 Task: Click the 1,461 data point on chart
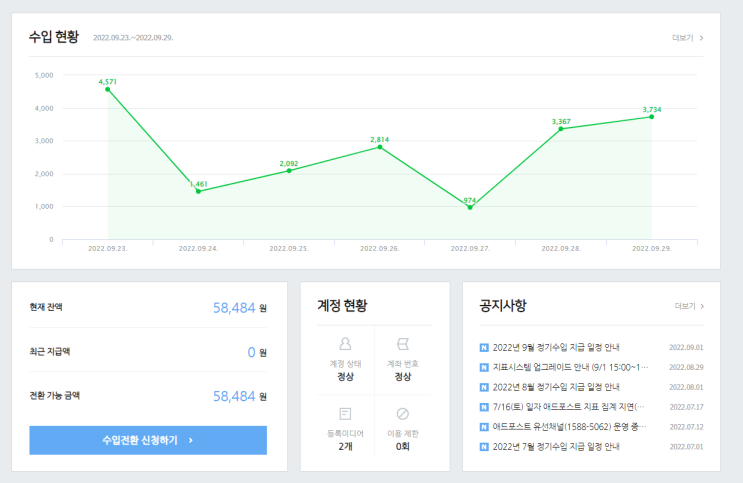(x=199, y=191)
